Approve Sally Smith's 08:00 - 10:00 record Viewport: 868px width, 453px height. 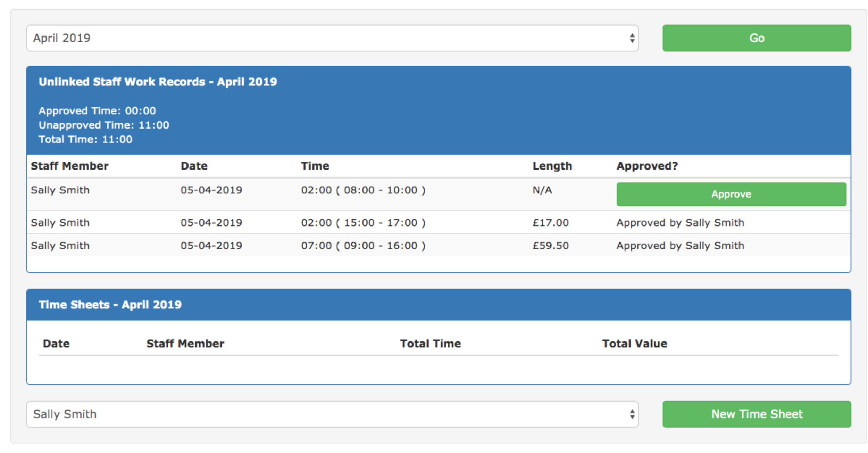[731, 194]
